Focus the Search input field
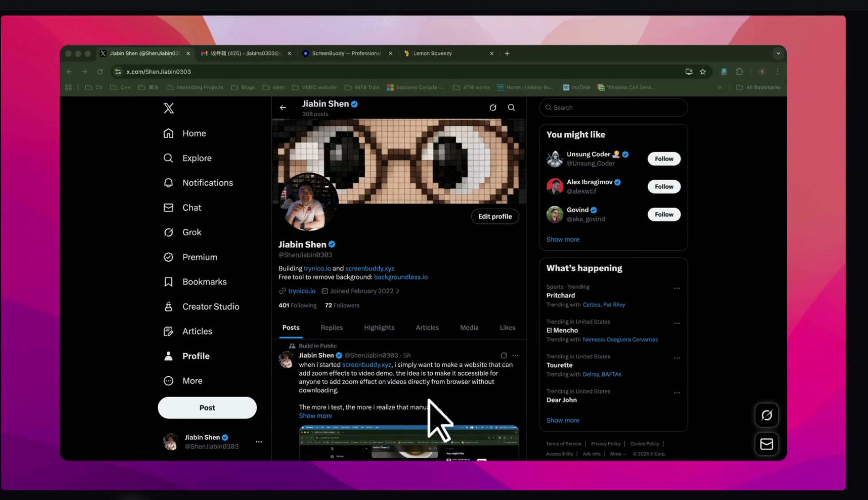 point(613,108)
